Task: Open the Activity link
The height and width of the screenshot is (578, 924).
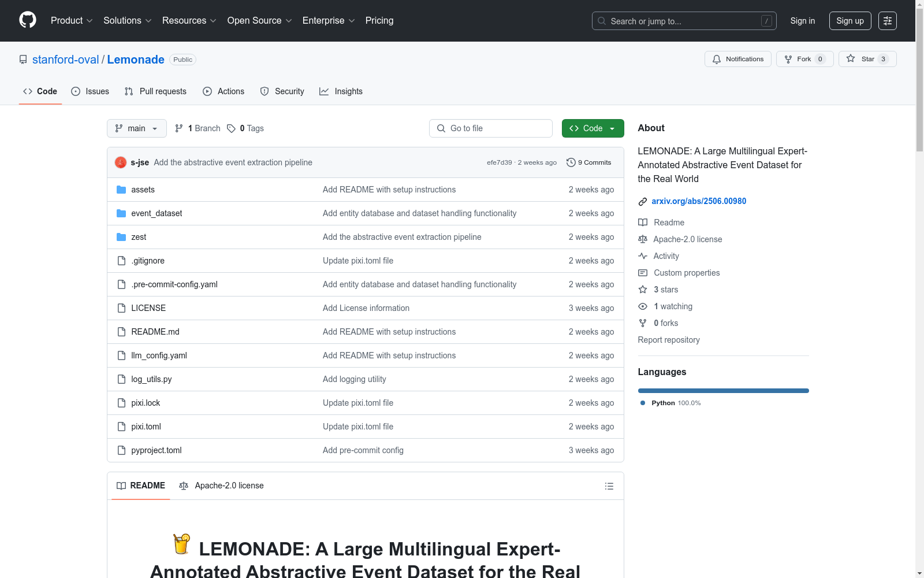Action: pyautogui.click(x=658, y=256)
